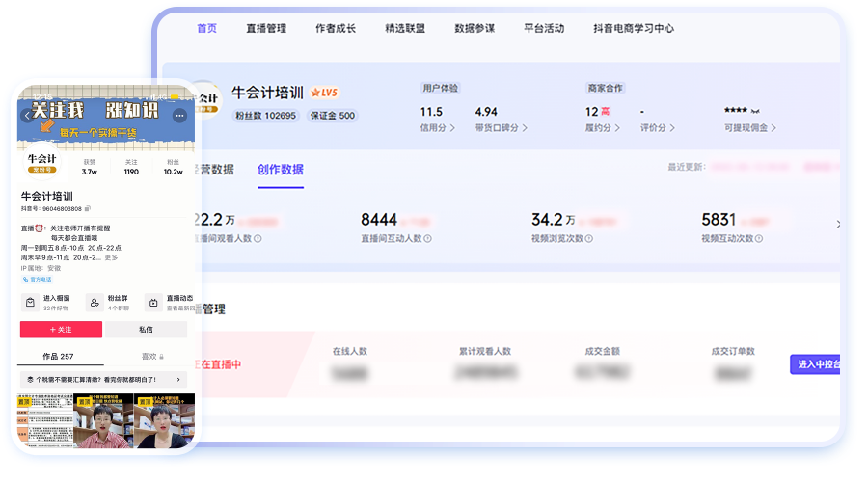Click the 11.5 credit score value
868x483 pixels.
431,112
